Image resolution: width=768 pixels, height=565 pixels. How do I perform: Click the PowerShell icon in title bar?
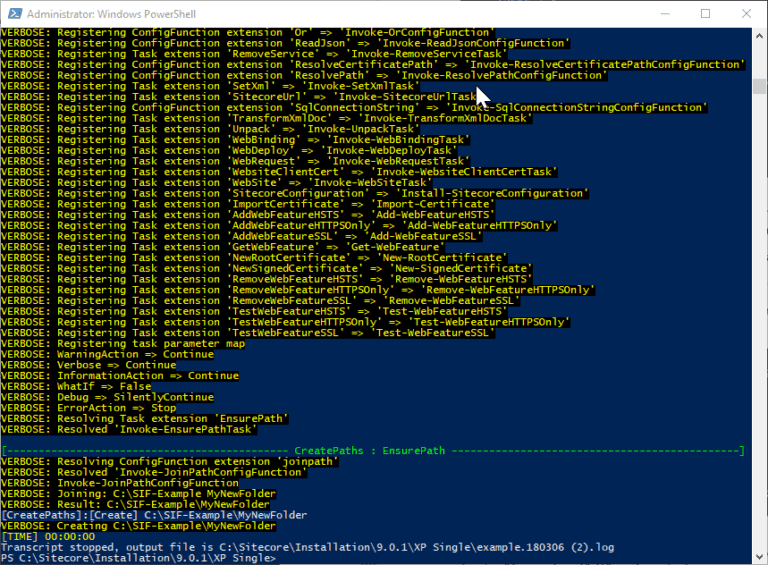(x=13, y=14)
